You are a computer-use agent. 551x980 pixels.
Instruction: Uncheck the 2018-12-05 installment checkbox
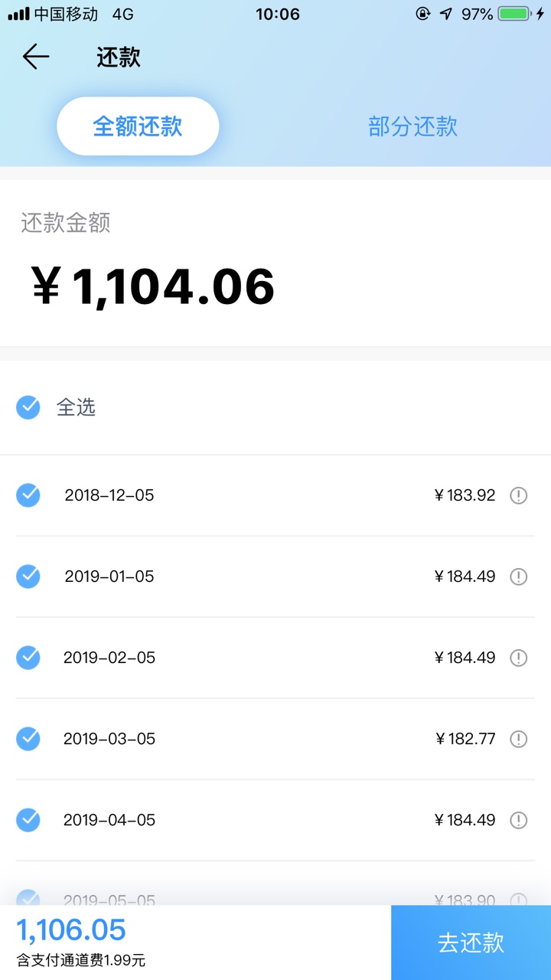tap(28, 495)
